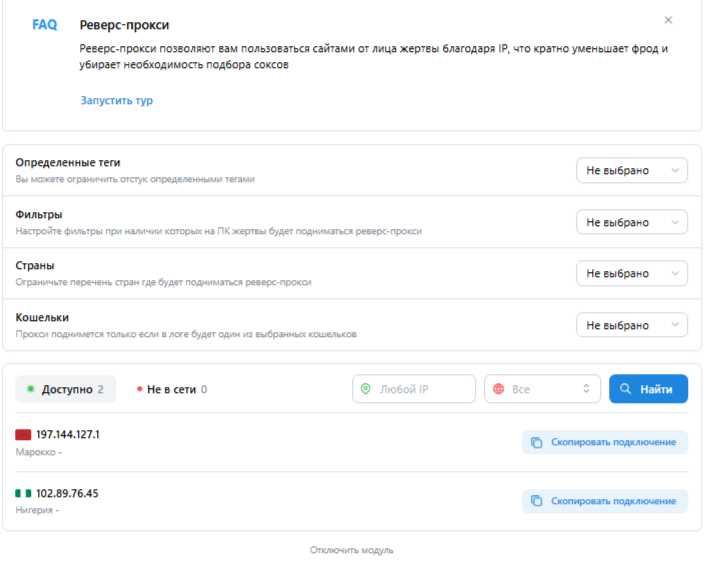Viewport: 719px width, 561px height.
Task: Click the Марокко label
Action: (x=35, y=452)
